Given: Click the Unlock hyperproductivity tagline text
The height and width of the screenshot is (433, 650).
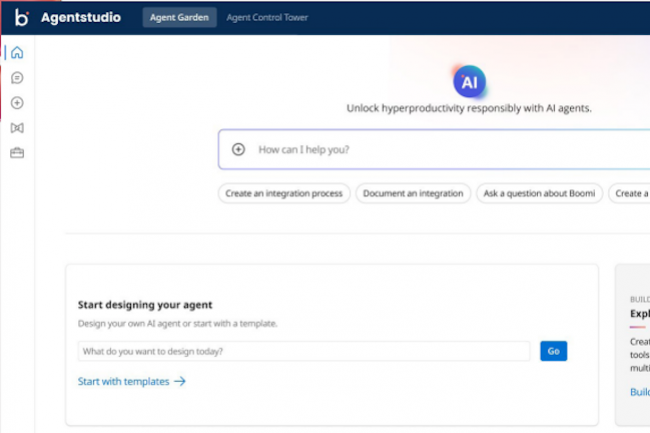Looking at the screenshot, I should coord(469,108).
